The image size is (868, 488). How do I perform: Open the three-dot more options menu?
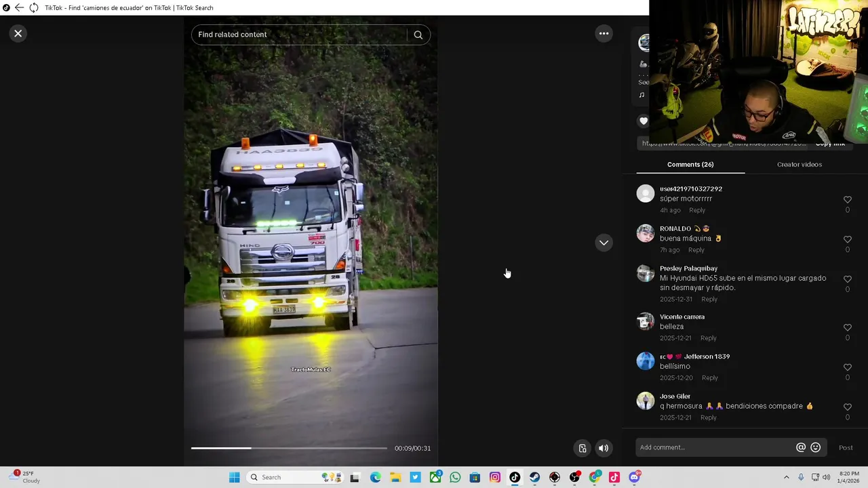tap(604, 33)
